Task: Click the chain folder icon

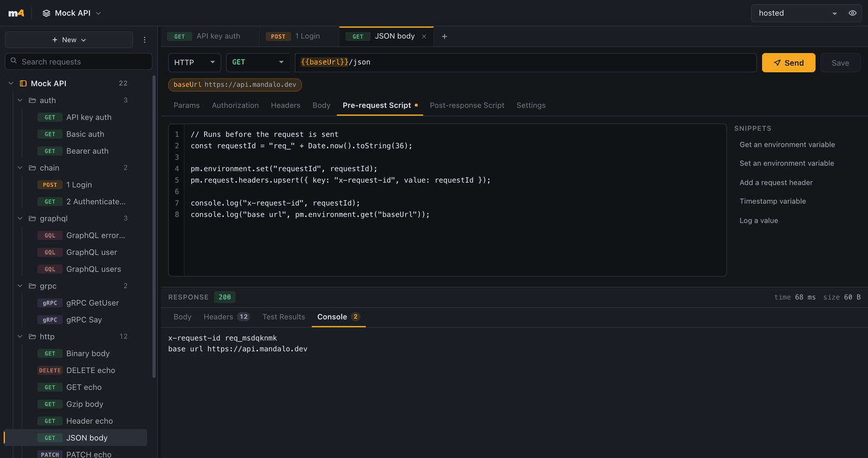Action: (32, 168)
